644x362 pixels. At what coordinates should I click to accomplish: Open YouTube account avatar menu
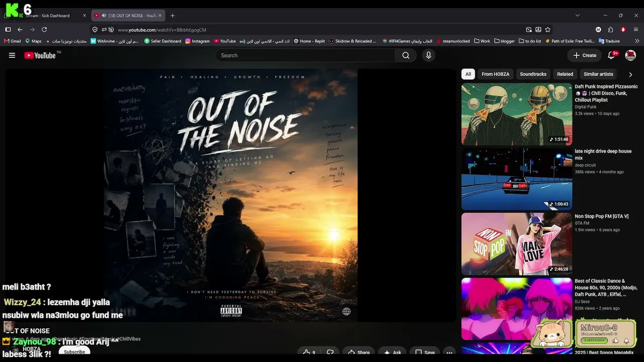[x=630, y=55]
